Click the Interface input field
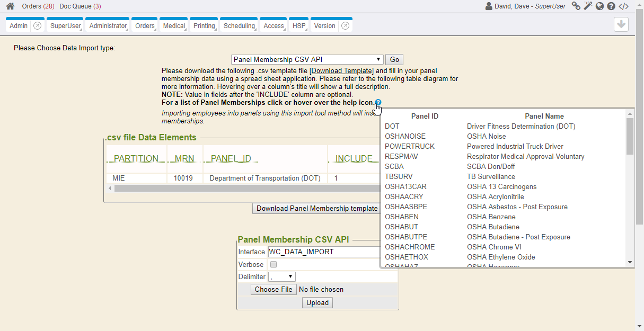 pyautogui.click(x=323, y=252)
